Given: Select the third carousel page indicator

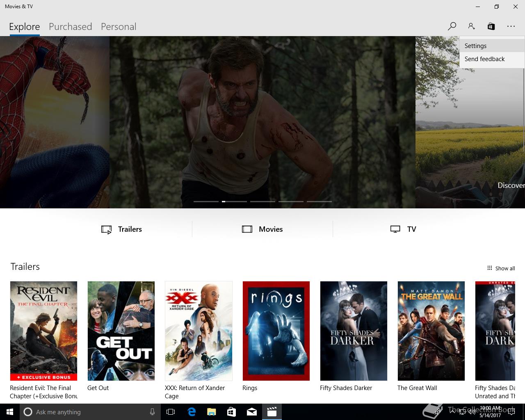Looking at the screenshot, I should (x=262, y=201).
